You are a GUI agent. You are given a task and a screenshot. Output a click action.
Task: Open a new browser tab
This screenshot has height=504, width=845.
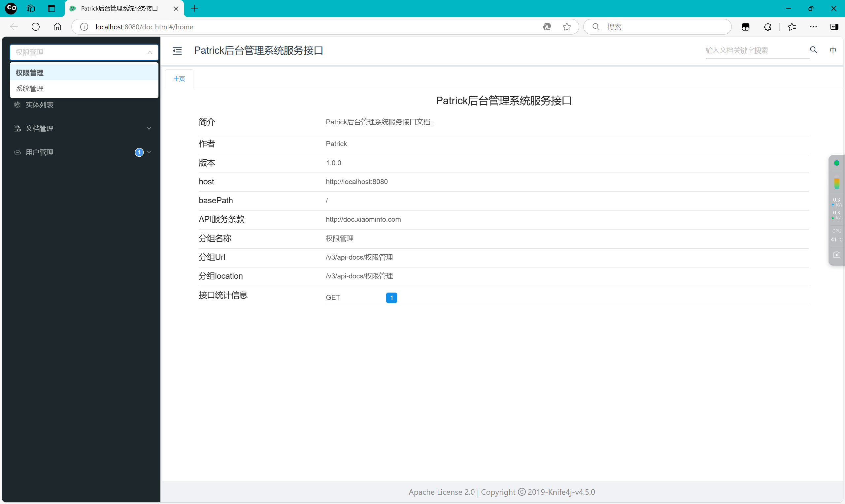coord(194,9)
